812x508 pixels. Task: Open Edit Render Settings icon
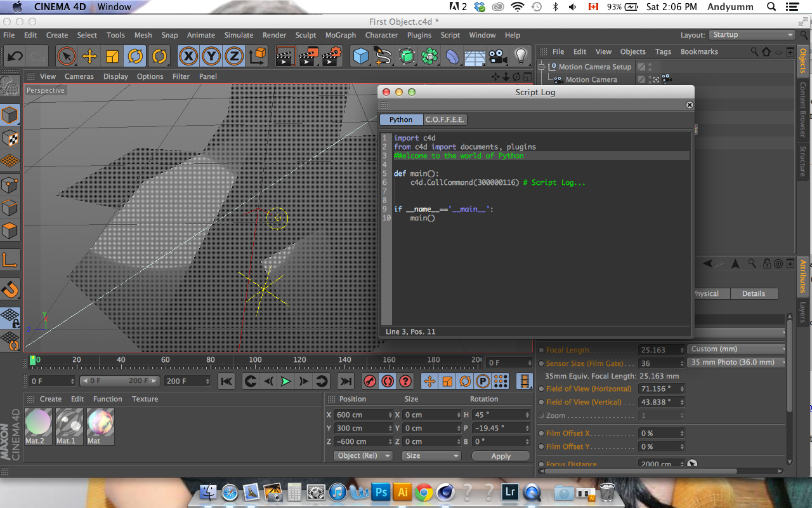click(331, 56)
